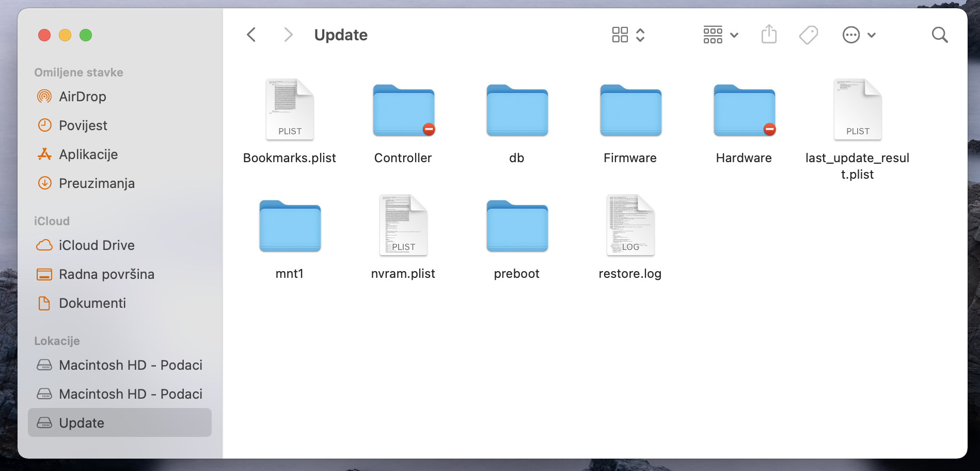Select the db folder icon

click(517, 110)
